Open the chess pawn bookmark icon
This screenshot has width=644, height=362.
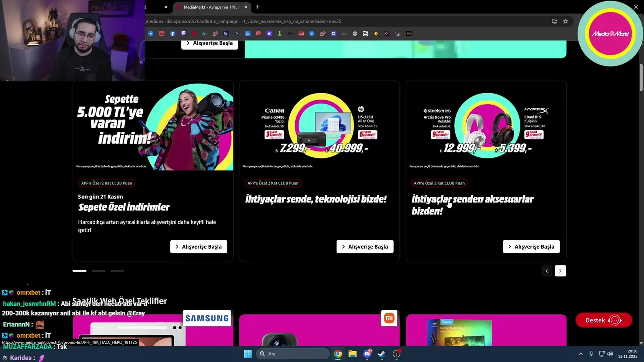pyautogui.click(x=279, y=34)
